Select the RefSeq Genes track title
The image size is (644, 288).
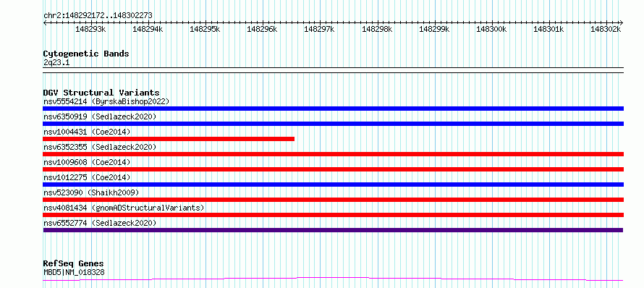pyautogui.click(x=73, y=264)
